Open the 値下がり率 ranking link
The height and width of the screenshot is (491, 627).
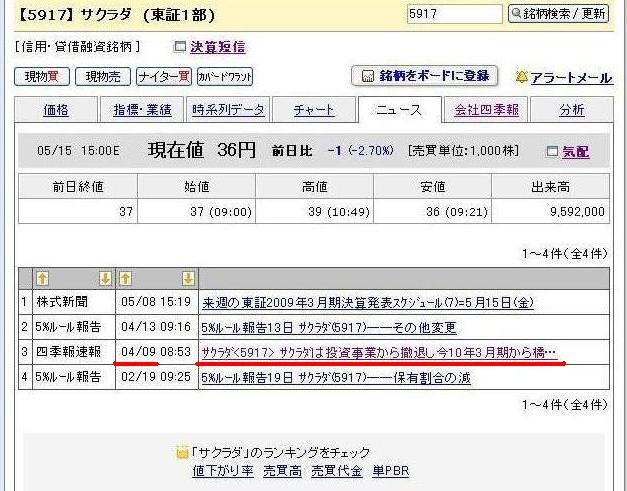pyautogui.click(x=223, y=471)
